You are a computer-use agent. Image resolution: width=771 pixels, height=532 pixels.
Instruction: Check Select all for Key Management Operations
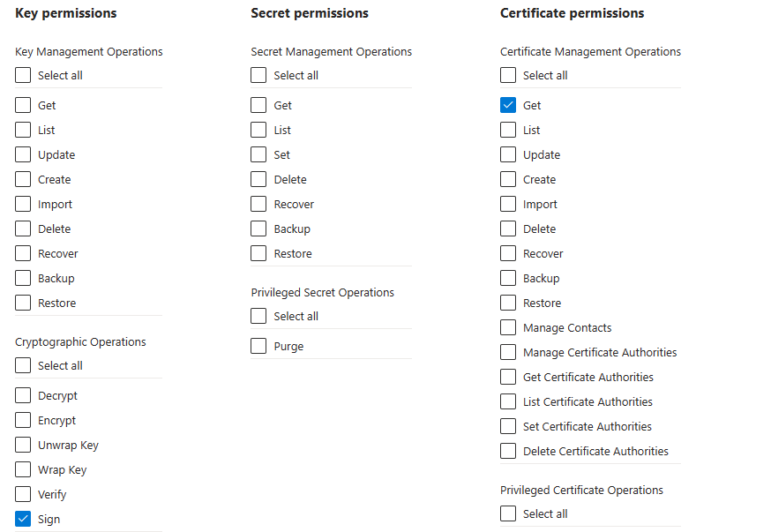[x=23, y=75]
